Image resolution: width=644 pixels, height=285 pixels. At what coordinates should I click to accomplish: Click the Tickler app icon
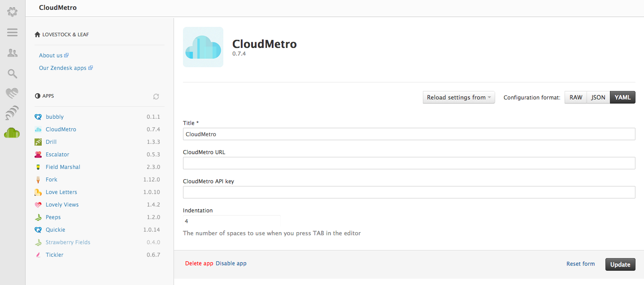[38, 255]
